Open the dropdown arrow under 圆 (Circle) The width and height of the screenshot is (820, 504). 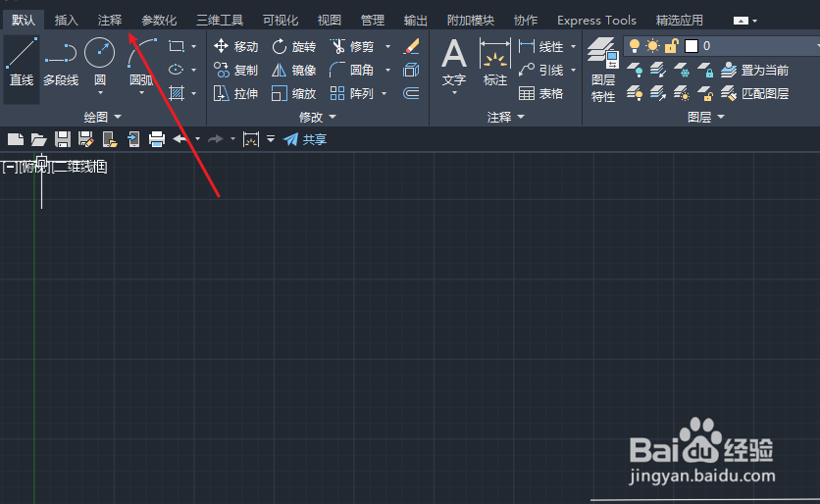[x=100, y=93]
